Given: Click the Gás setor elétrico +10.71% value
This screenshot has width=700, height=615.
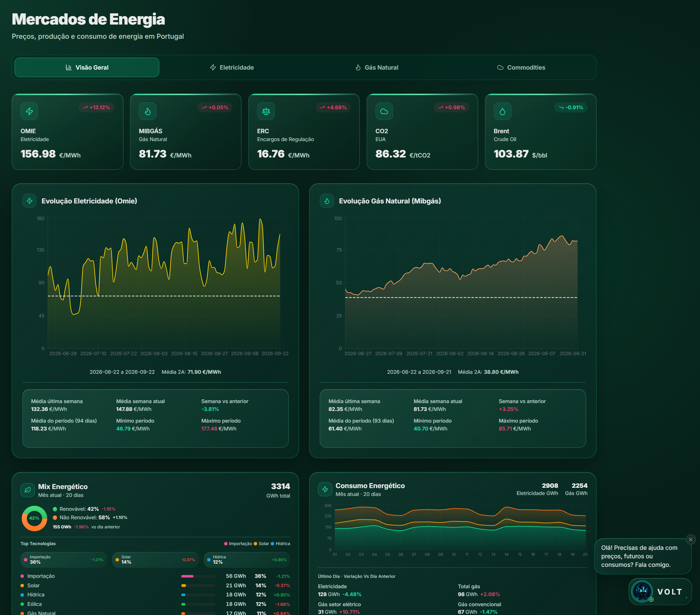Looking at the screenshot, I should [x=349, y=612].
